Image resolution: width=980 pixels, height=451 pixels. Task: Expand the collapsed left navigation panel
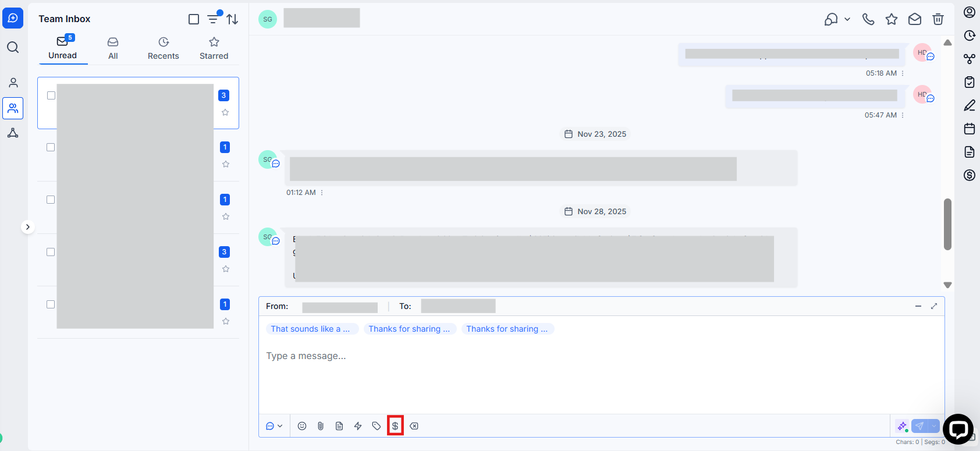(27, 227)
